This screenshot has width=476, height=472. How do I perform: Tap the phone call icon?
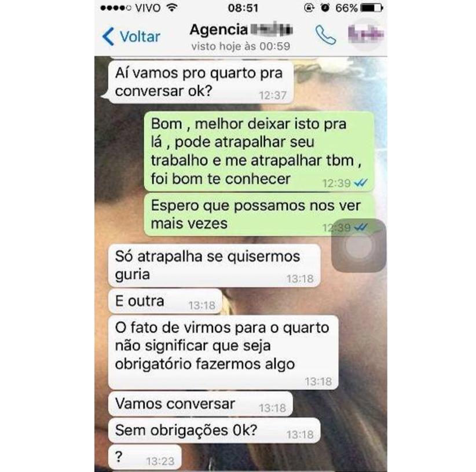click(x=326, y=35)
